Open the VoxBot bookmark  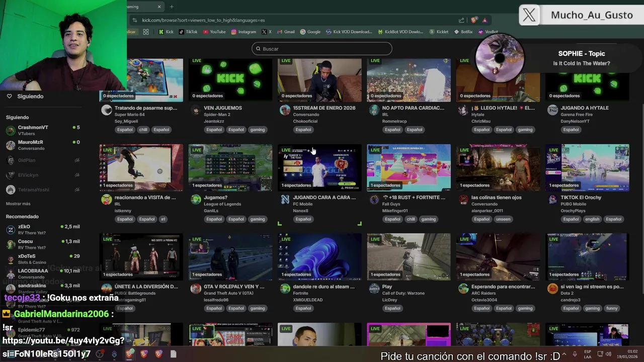[488, 32]
